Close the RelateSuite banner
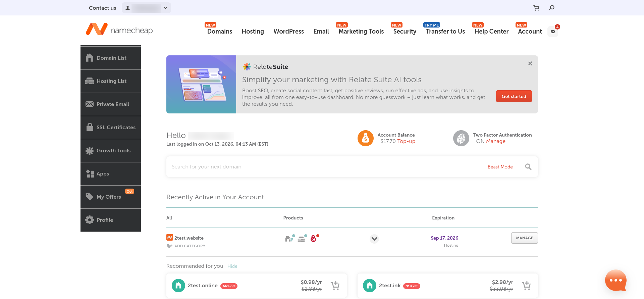Screen dimensions: 644x299 click(530, 63)
